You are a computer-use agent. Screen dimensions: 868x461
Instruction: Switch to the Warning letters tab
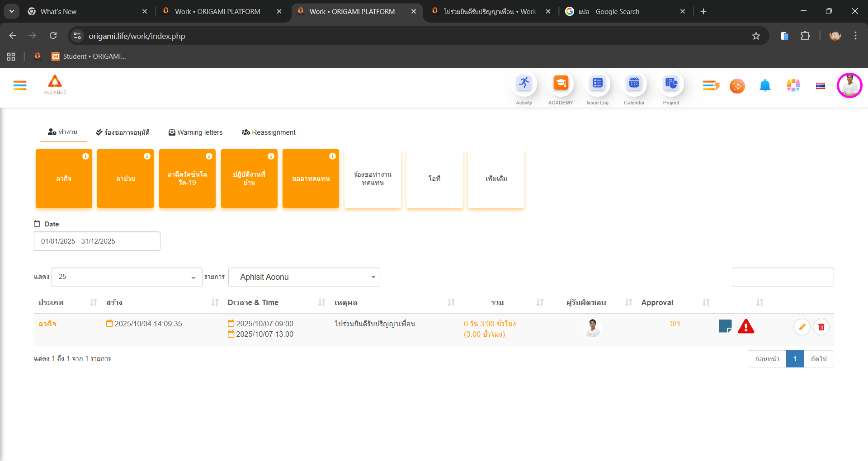tap(195, 132)
